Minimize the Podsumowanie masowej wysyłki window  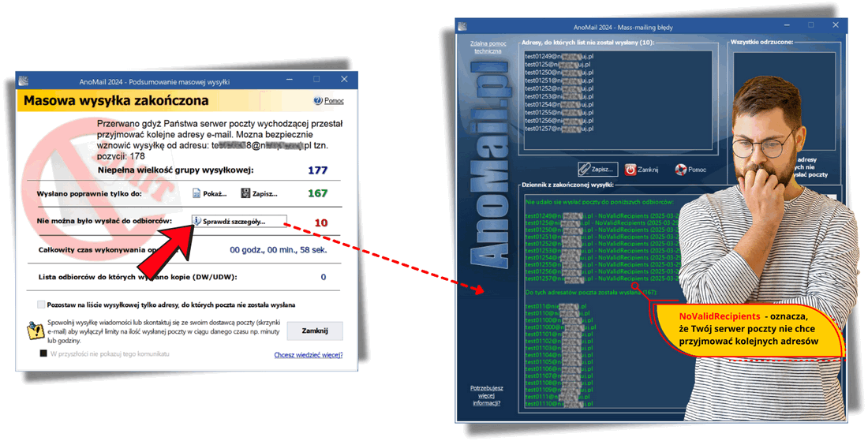pyautogui.click(x=289, y=80)
